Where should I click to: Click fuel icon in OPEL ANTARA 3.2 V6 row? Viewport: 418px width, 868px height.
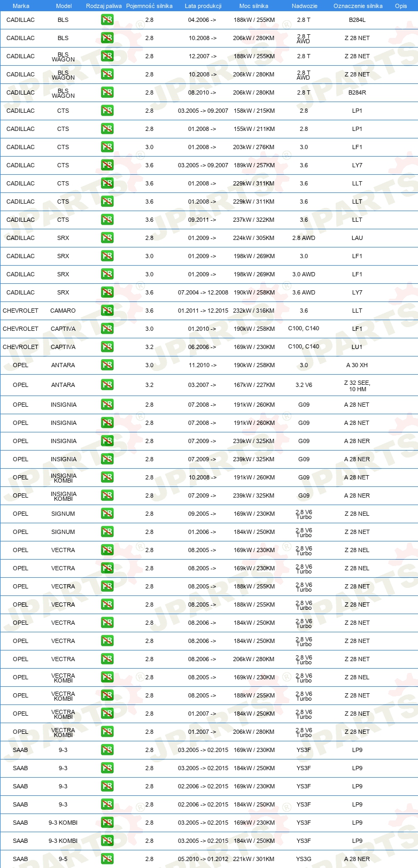(107, 385)
